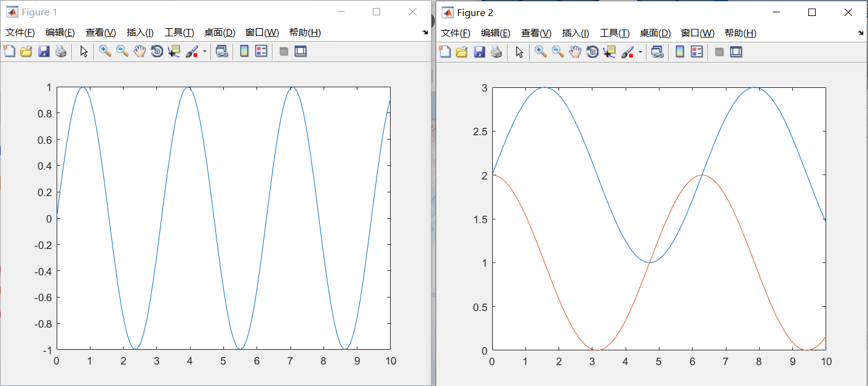868x386 pixels.
Task: Click Save icon in Figure 1 toolbar
Action: (x=44, y=52)
